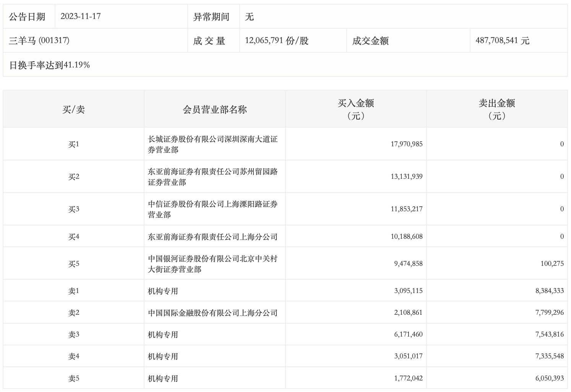571x392 pixels.
Task: Select 东亚前海证券 苏州留园路 brokerage name
Action: 213,177
